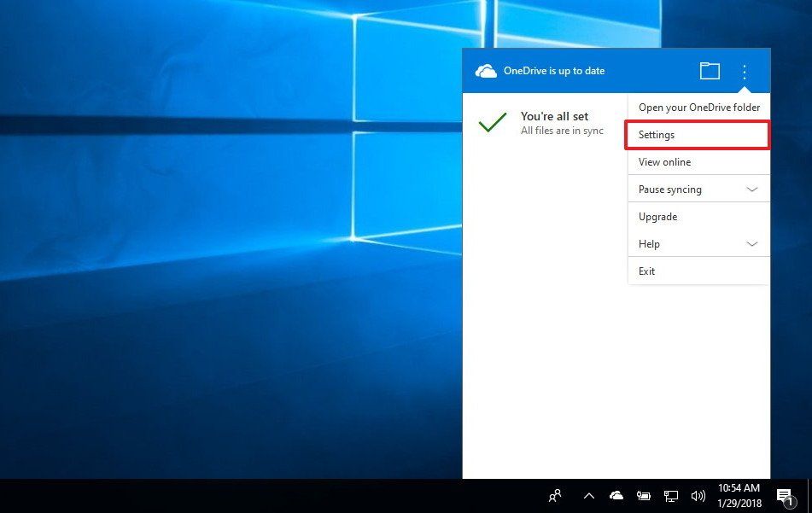Click the OneDrive cloud icon in the system tray
The width and height of the screenshot is (812, 513).
[616, 495]
